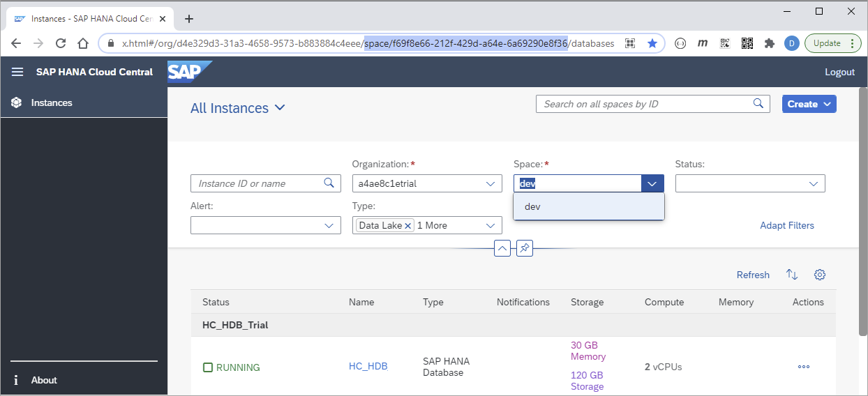The image size is (868, 396).
Task: Go to browser home page
Action: tap(83, 43)
